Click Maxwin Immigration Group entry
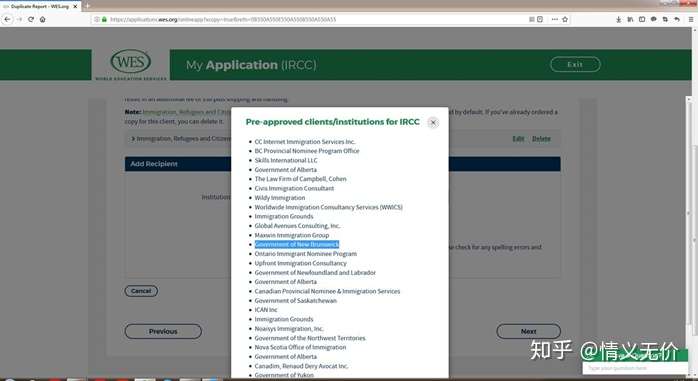 point(292,235)
